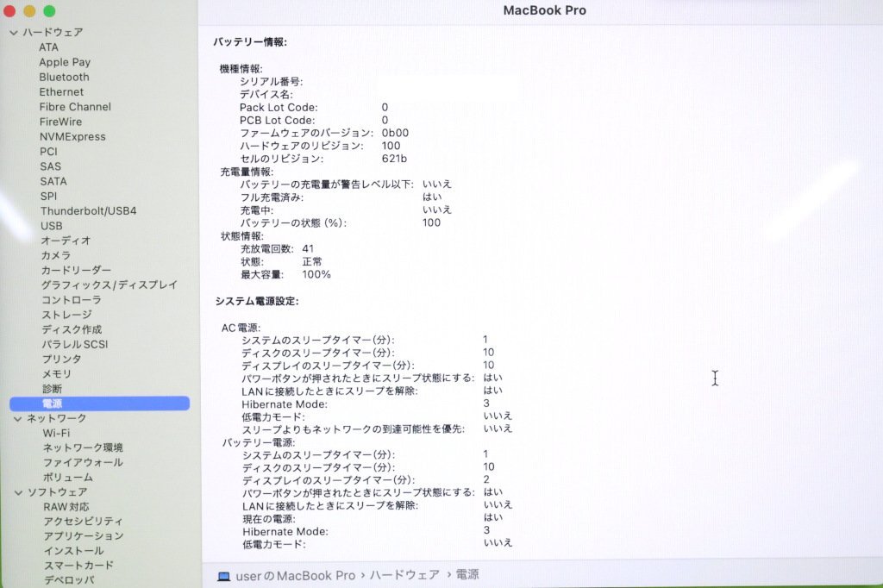Click the バッテリー電源 section label
This screenshot has height=588, width=883.
(259, 442)
